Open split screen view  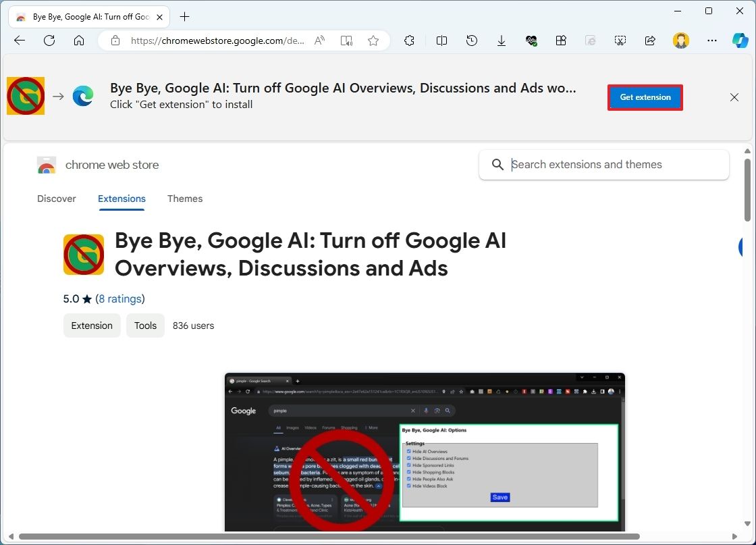point(441,41)
